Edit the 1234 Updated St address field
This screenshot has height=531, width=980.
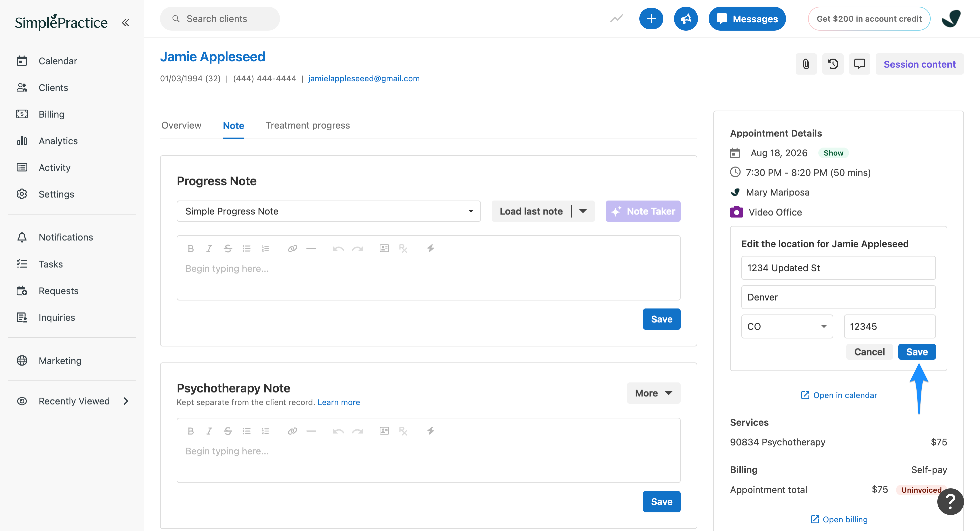[838, 268]
